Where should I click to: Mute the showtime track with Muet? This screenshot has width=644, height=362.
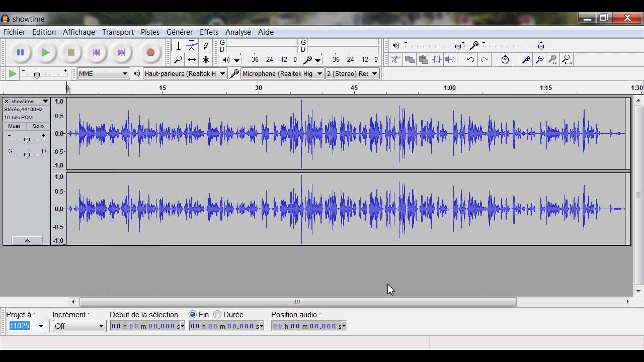click(x=14, y=126)
